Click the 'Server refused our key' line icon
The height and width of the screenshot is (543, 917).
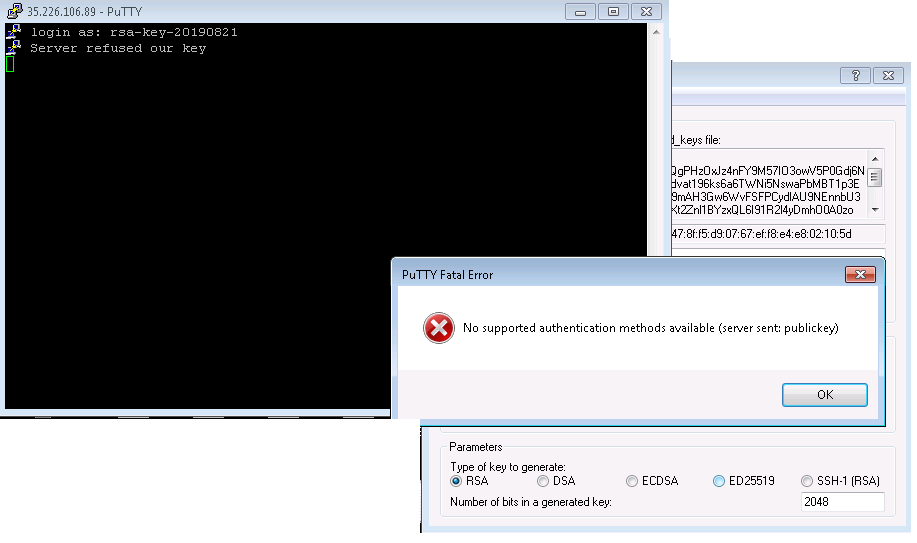click(14, 47)
